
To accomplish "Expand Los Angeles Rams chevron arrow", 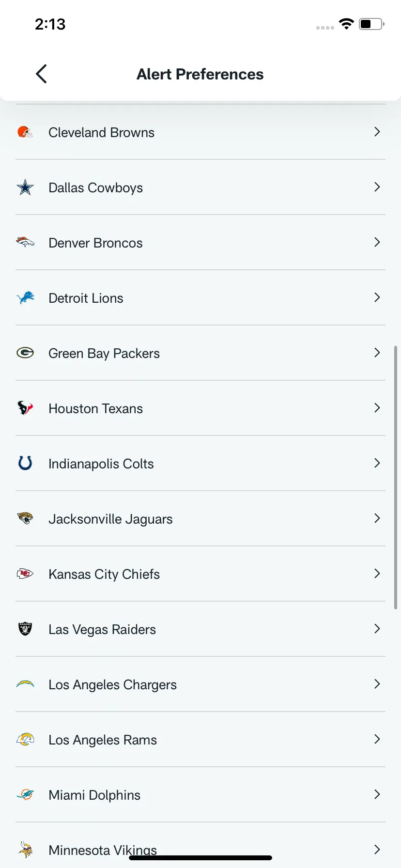I will click(377, 739).
